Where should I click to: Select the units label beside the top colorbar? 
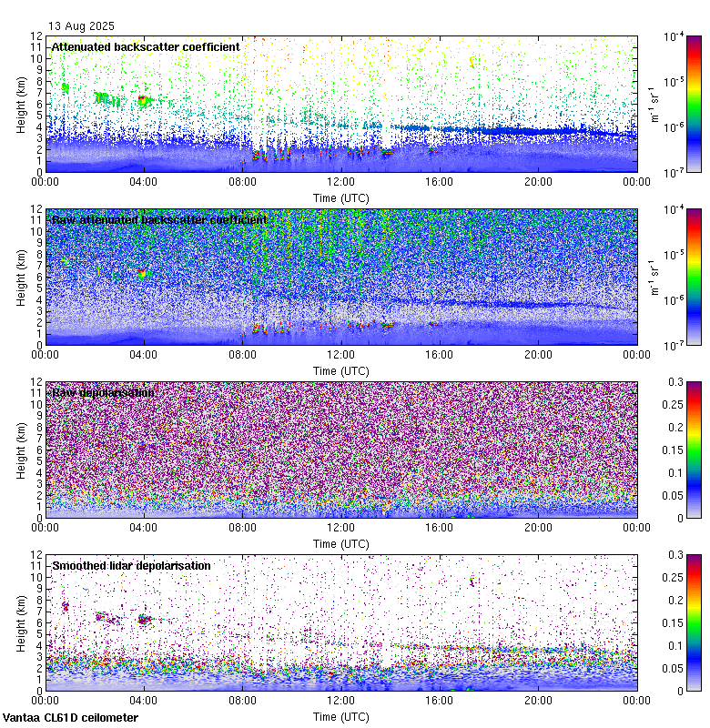(654, 104)
